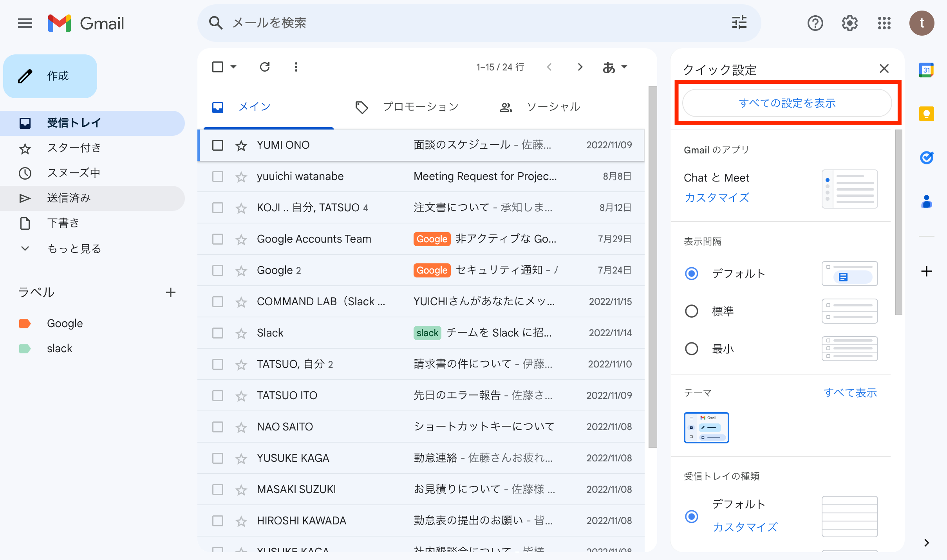
Task: Close the クイック設定 panel
Action: [x=884, y=69]
